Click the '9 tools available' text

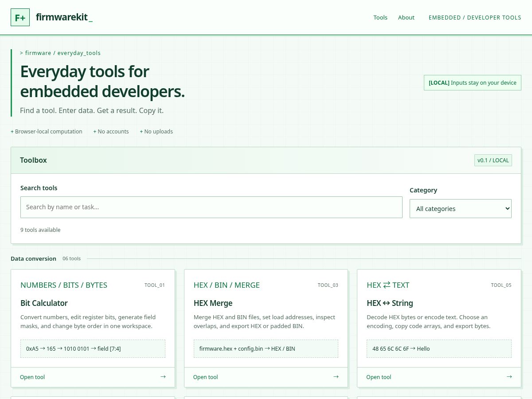tap(40, 230)
